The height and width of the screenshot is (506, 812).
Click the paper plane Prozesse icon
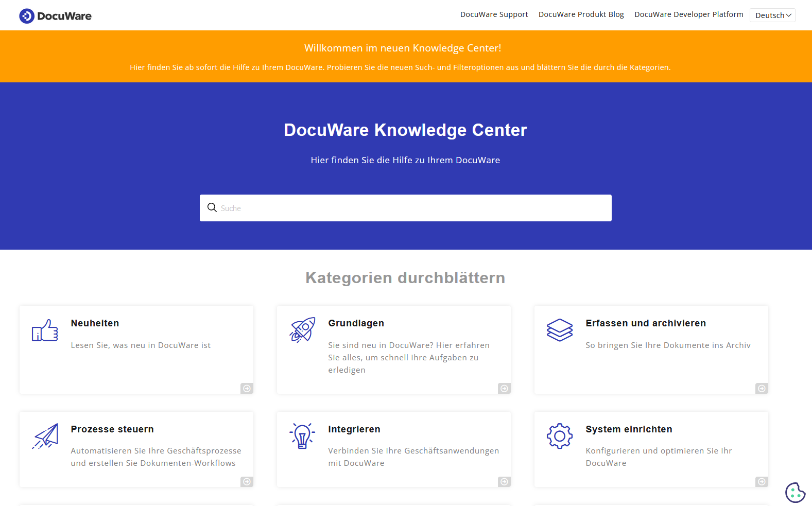(45, 436)
